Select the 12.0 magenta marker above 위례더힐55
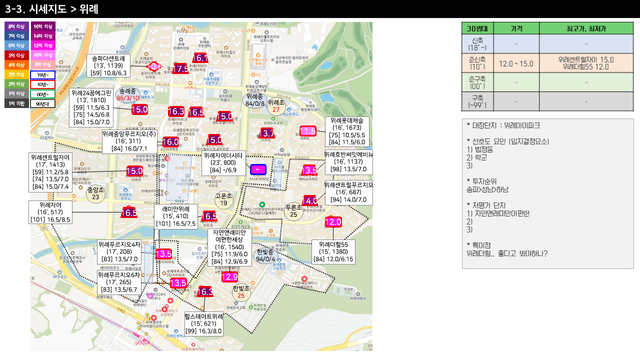The image size is (640, 360). click(x=333, y=222)
